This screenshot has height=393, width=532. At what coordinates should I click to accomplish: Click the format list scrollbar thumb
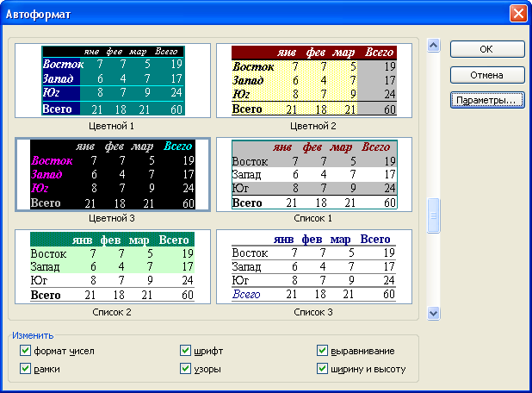click(434, 215)
